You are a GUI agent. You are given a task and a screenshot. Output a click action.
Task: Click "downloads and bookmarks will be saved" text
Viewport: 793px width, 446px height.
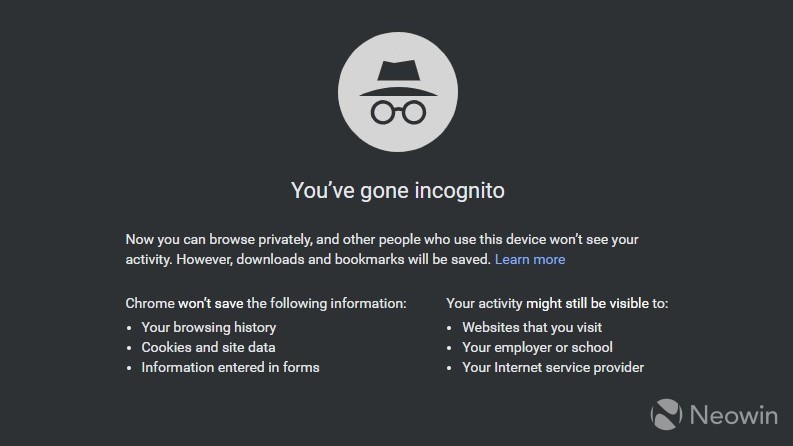click(x=364, y=259)
